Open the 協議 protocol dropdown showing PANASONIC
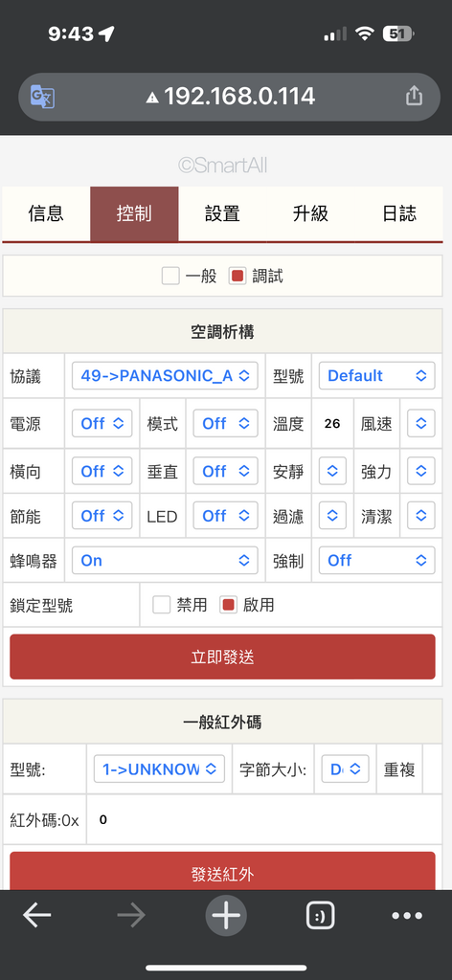The height and width of the screenshot is (980, 452). [165, 375]
